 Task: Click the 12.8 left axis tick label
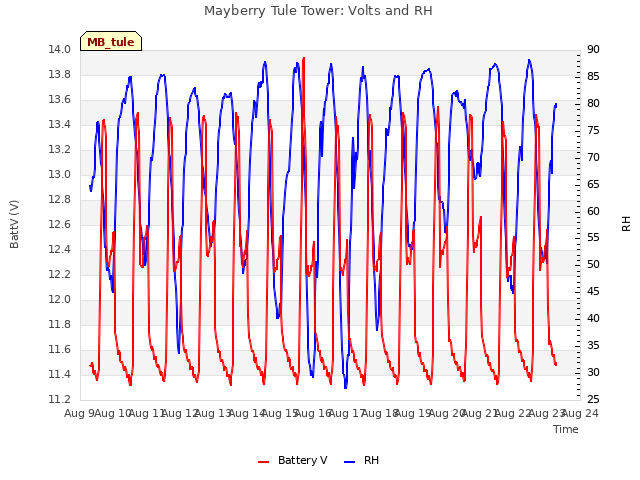(x=59, y=200)
